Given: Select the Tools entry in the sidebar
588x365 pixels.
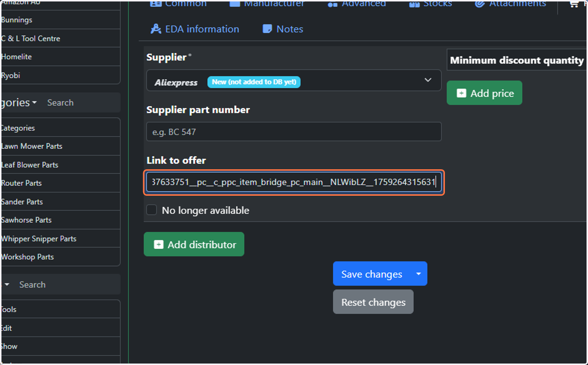Looking at the screenshot, I should coord(60,310).
